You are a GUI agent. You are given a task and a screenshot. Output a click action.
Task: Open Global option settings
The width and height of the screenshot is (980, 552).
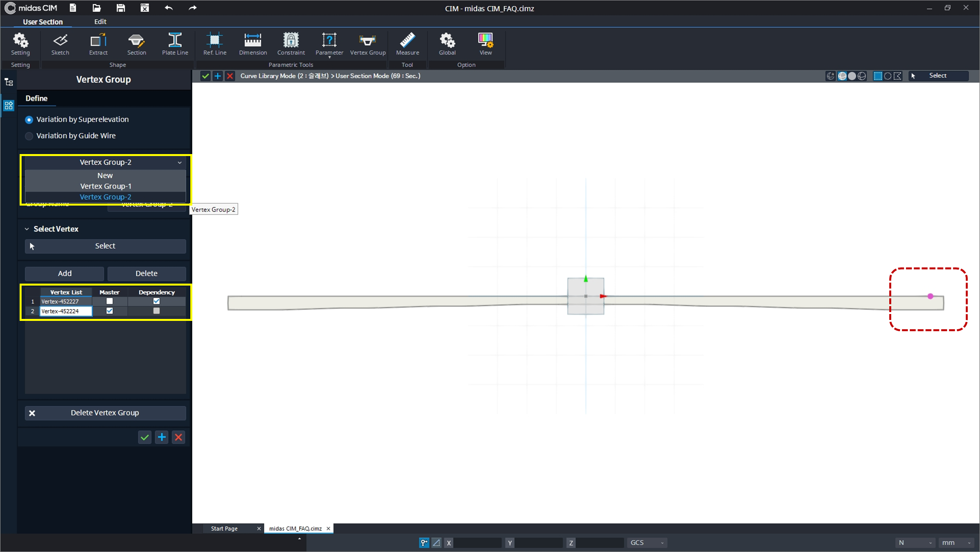pyautogui.click(x=447, y=44)
